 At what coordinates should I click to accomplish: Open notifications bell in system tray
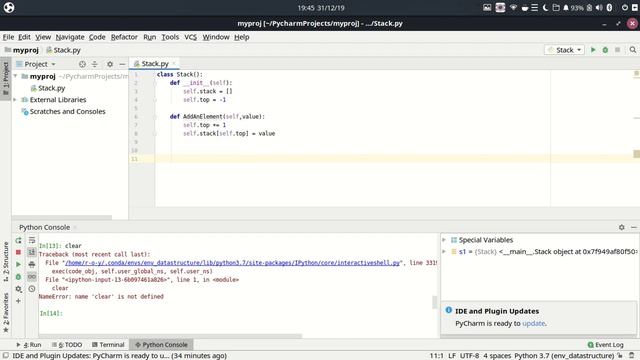pyautogui.click(x=566, y=8)
